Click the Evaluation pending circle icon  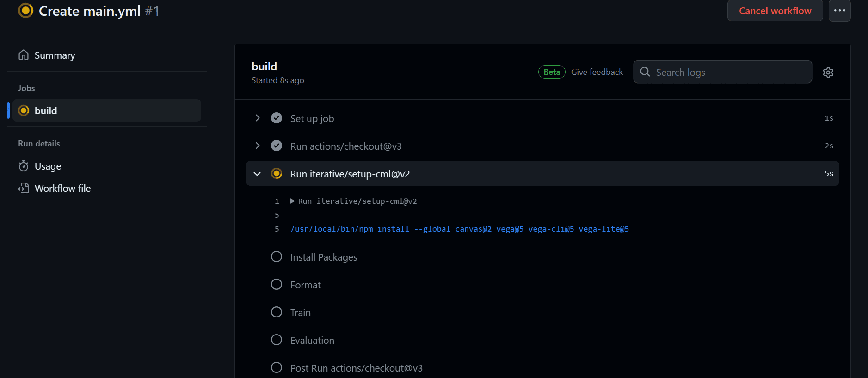pyautogui.click(x=277, y=340)
